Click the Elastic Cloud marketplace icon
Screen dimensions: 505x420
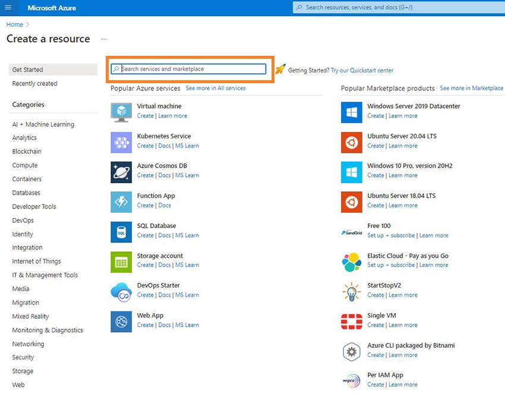click(x=352, y=261)
